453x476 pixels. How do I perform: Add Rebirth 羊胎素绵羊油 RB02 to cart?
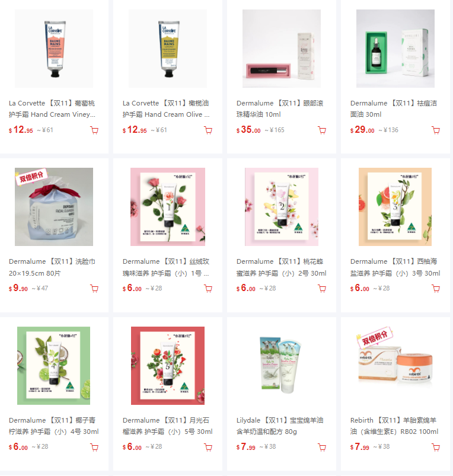tap(436, 447)
